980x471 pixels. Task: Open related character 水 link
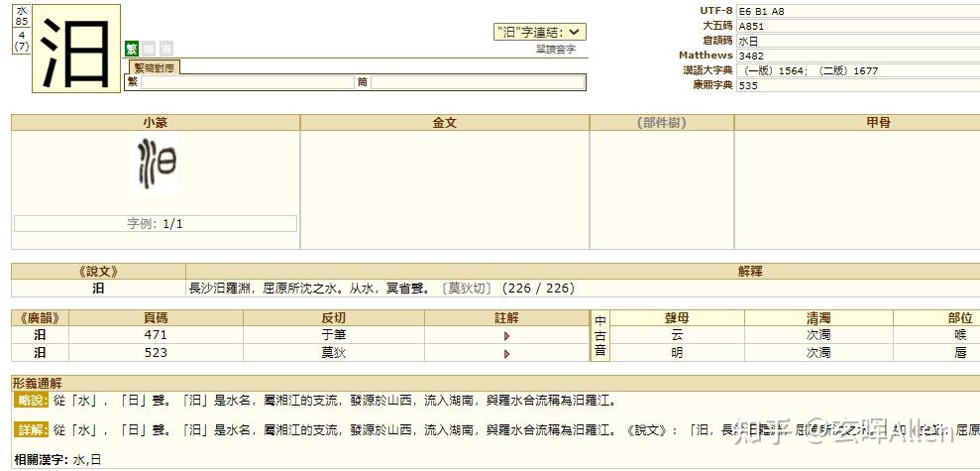point(78,460)
